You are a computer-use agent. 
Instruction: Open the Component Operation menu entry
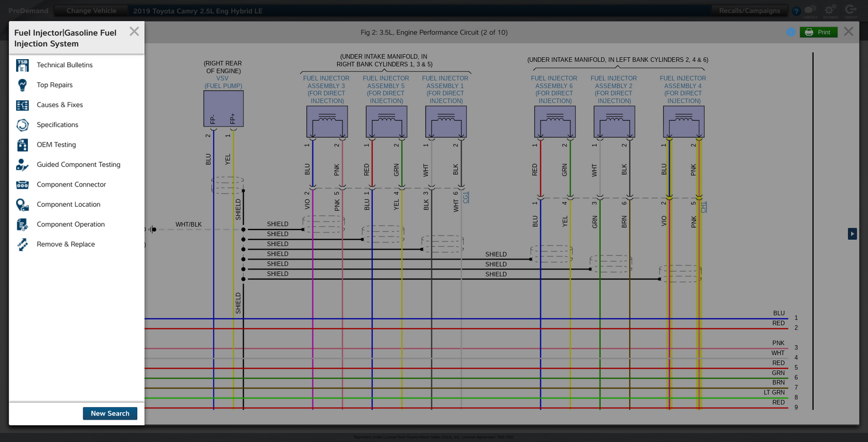[71, 224]
